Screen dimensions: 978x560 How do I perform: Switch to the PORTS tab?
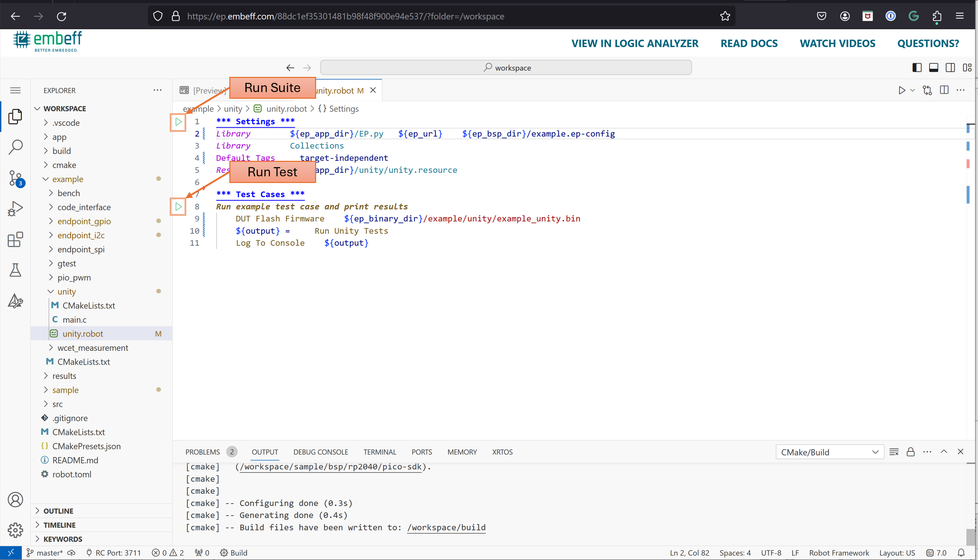coord(422,452)
